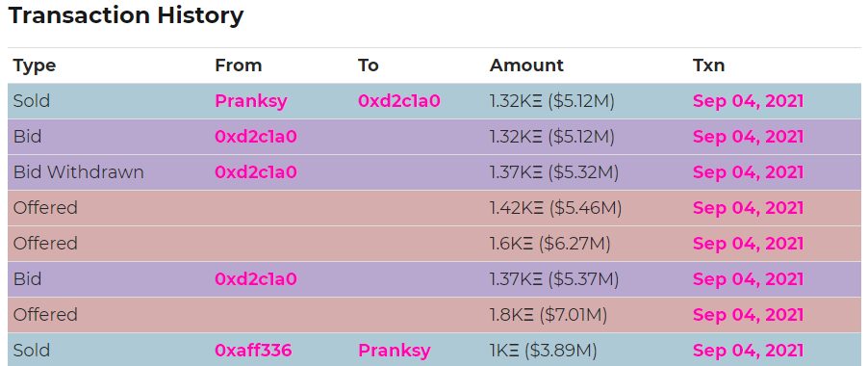Image resolution: width=868 pixels, height=366 pixels.
Task: Open bidder 0xd2c1a0 in the 1.32KΞ Bid row
Action: (256, 137)
